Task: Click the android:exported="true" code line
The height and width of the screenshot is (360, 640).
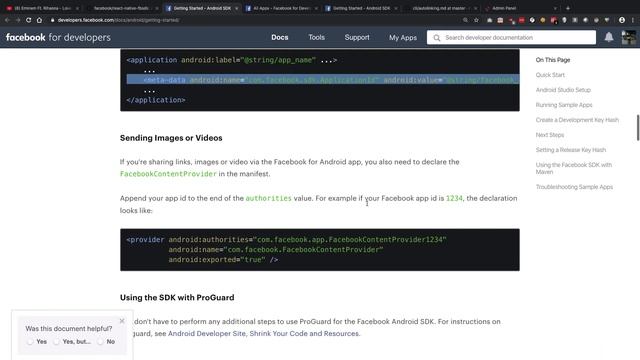Action: [x=223, y=260]
